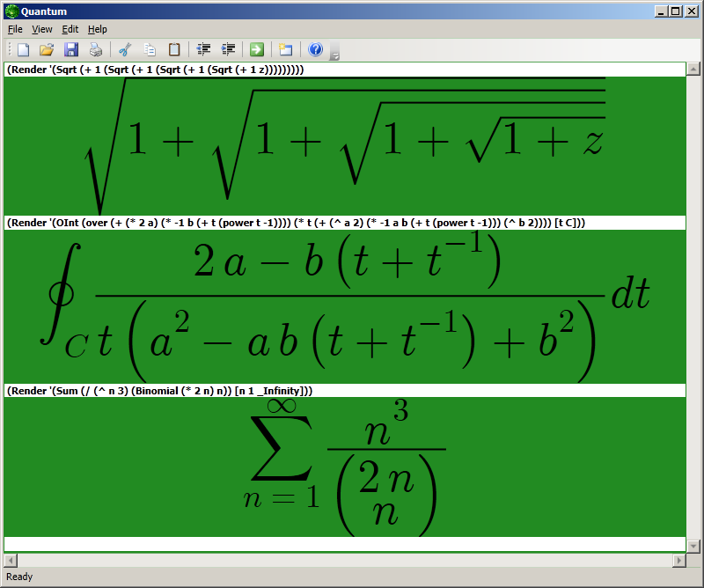The image size is (704, 588).
Task: Save the document with floppy disk icon
Action: (71, 49)
